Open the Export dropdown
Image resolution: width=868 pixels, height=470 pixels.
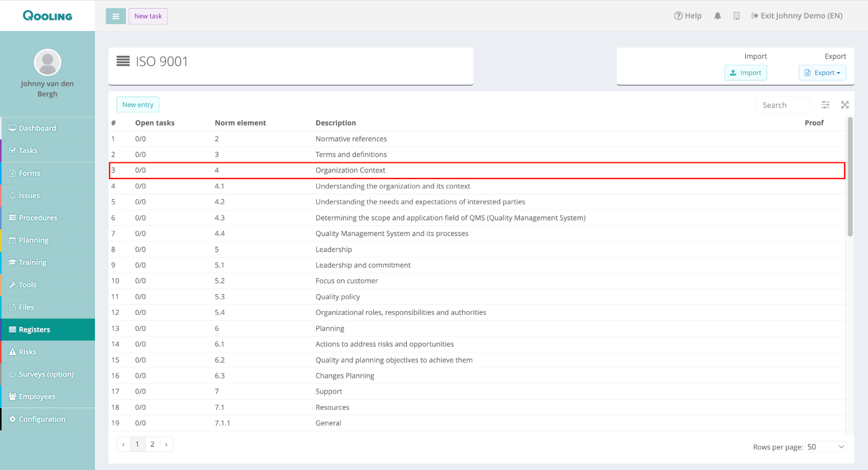822,73
